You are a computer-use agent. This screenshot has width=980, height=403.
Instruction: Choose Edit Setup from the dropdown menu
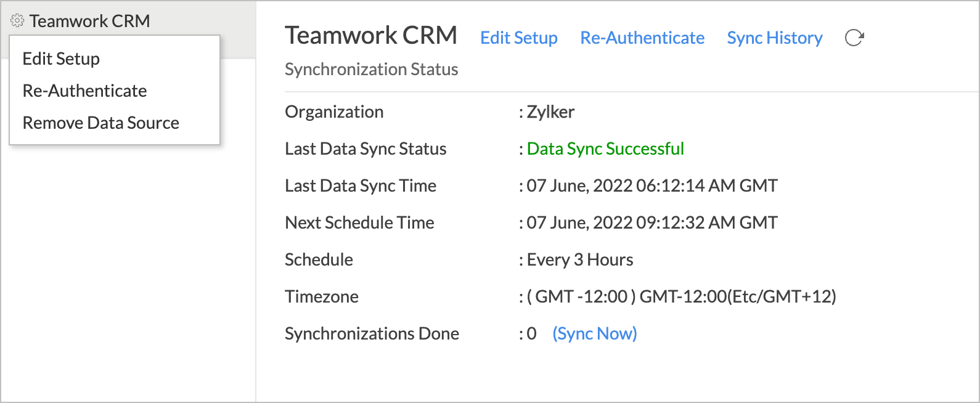point(61,59)
